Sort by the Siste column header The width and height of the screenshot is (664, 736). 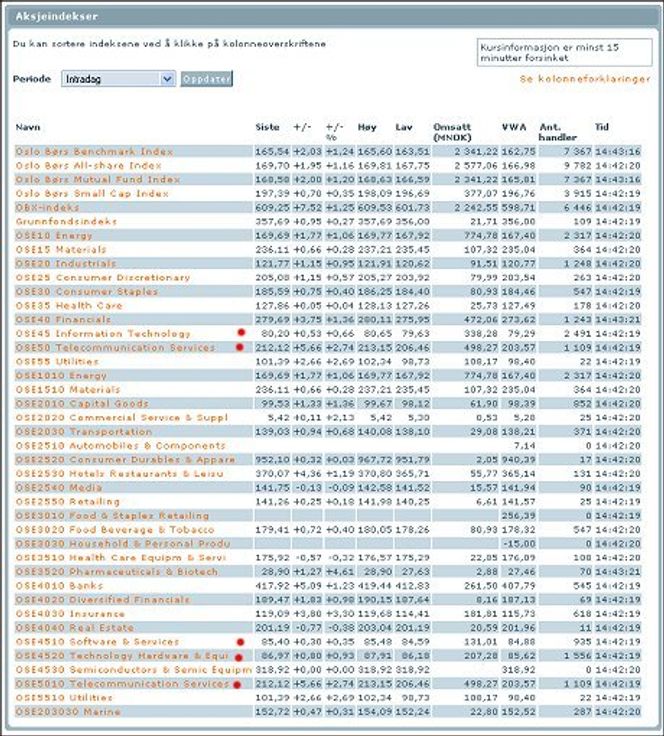(267, 127)
